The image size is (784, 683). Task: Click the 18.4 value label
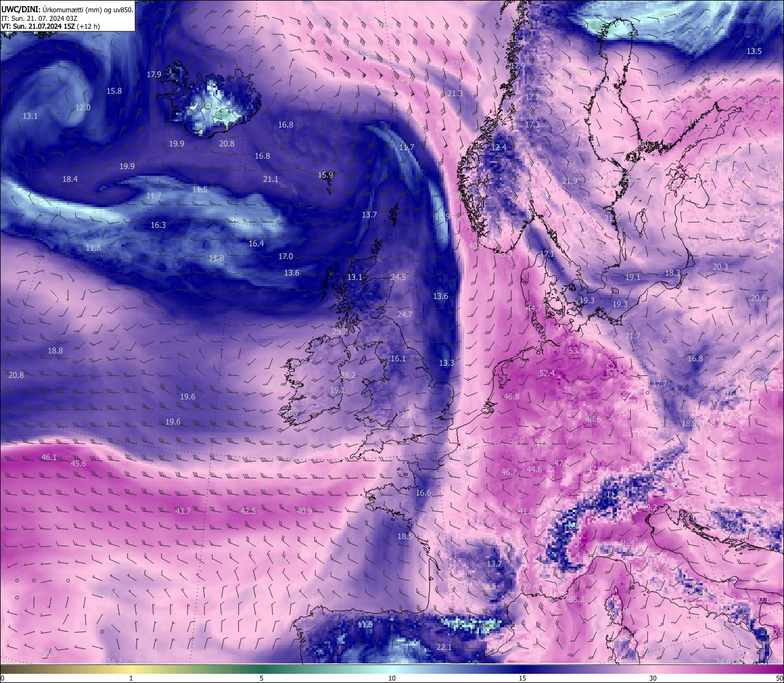[70, 179]
